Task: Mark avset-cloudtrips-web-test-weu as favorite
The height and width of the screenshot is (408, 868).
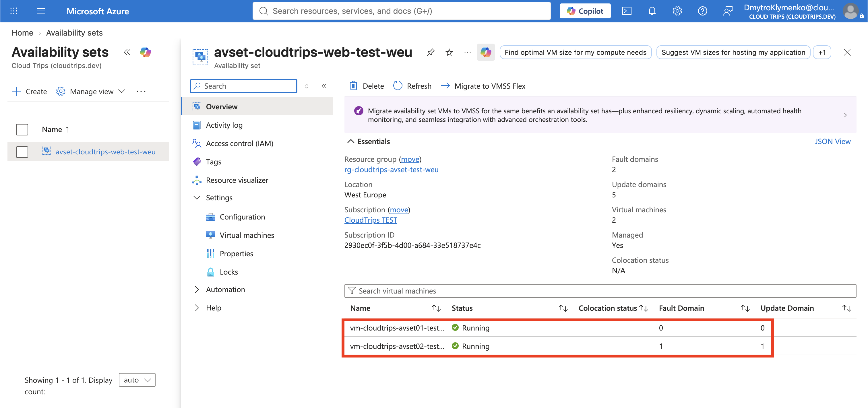Action: pos(449,52)
